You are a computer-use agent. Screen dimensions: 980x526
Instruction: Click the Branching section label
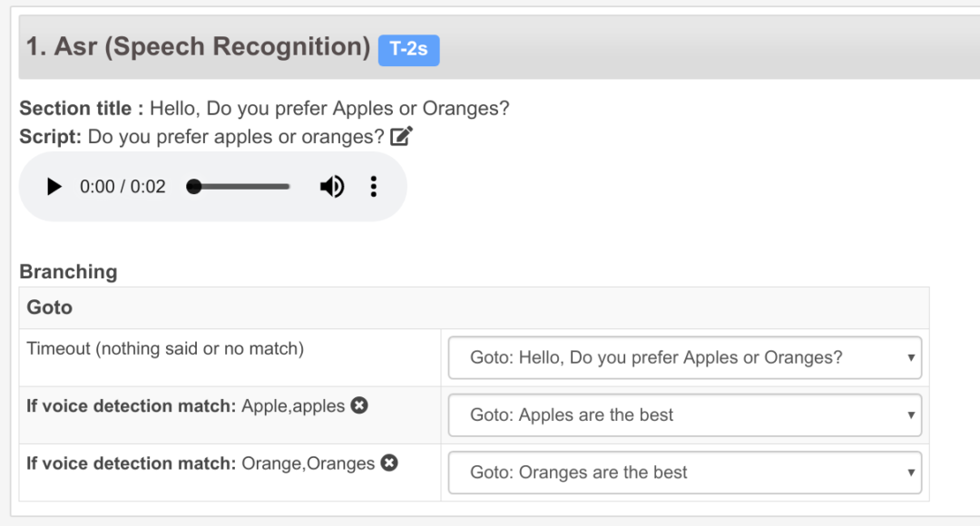[68, 271]
